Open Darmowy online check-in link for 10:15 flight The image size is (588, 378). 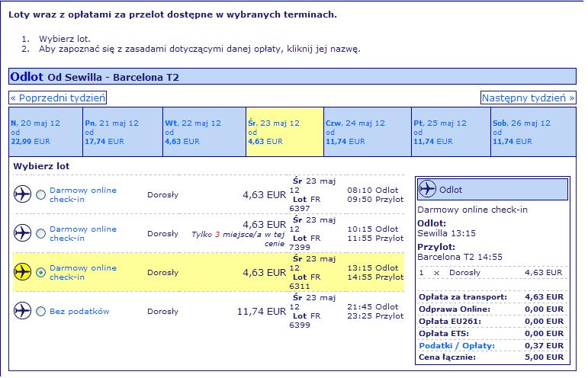tap(83, 233)
